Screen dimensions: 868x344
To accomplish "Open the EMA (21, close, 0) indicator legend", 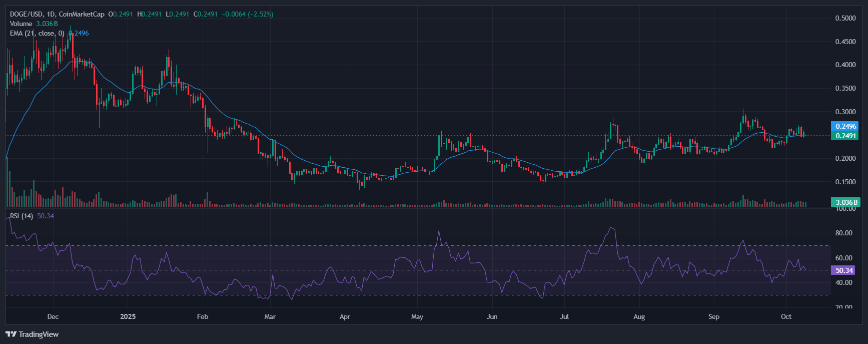I will click(x=37, y=33).
